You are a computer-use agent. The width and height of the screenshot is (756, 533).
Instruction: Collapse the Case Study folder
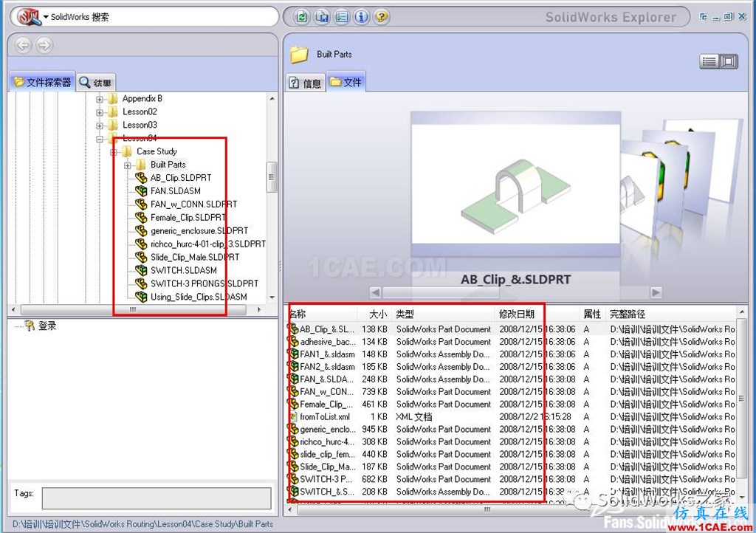(113, 152)
